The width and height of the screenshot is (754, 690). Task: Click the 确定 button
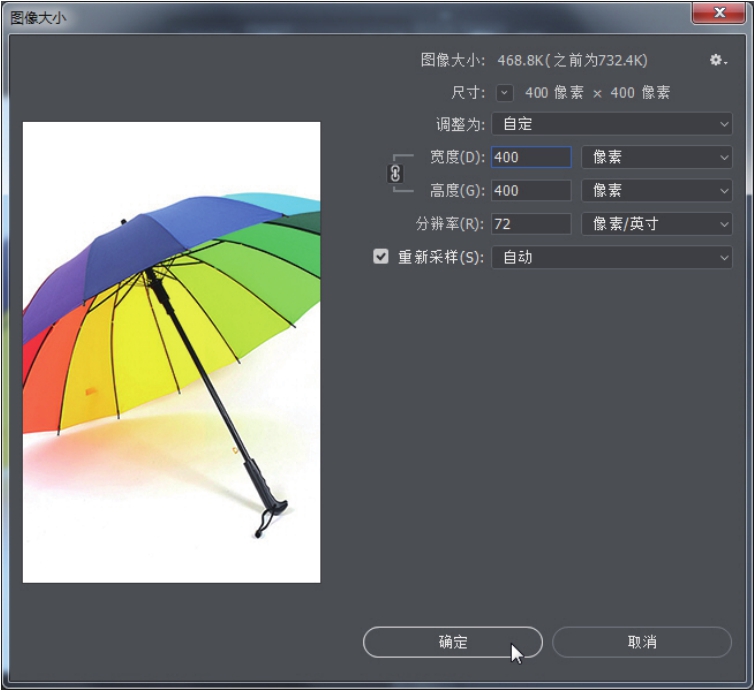pos(452,642)
